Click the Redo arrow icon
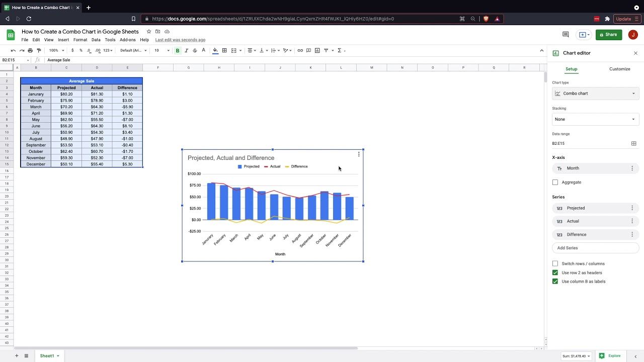Viewport: 644px width, 362px height. [x=22, y=50]
